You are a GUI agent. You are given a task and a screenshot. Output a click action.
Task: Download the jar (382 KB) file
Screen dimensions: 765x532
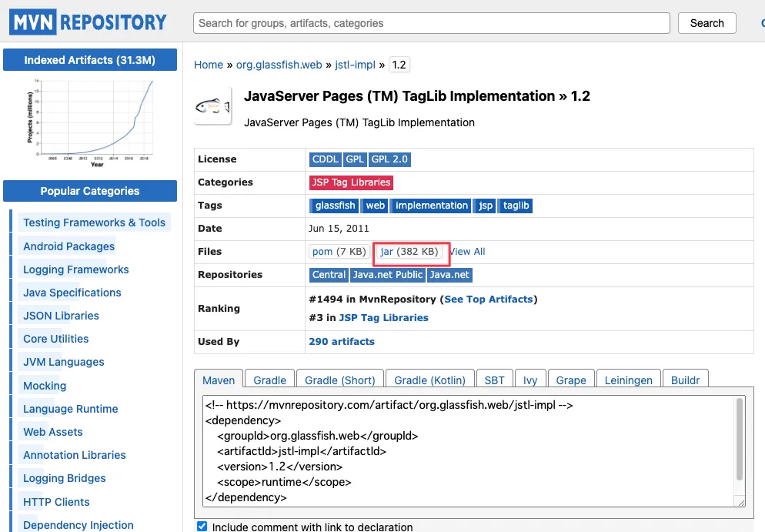[x=409, y=252]
